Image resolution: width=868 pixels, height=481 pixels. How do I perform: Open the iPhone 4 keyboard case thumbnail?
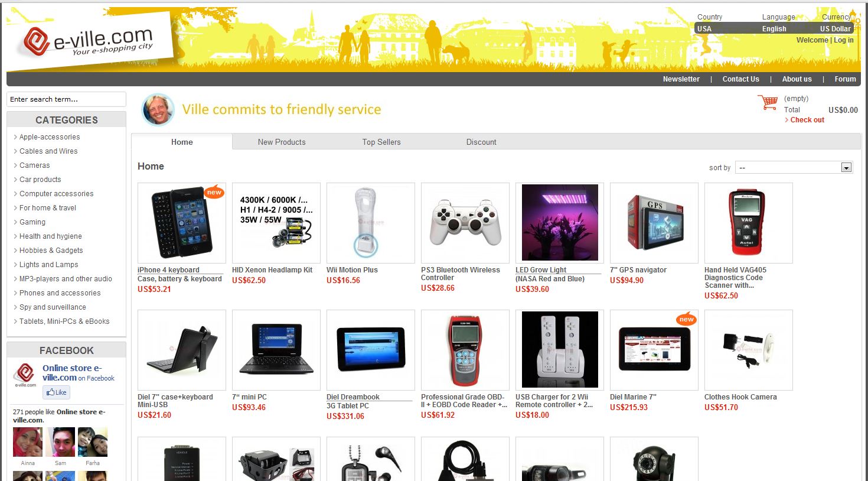click(182, 223)
